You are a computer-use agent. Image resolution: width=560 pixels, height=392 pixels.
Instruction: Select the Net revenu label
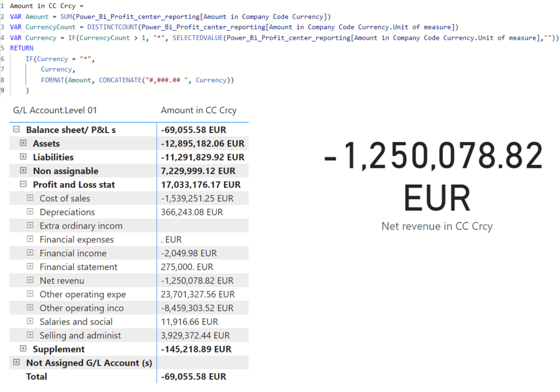pyautogui.click(x=62, y=281)
